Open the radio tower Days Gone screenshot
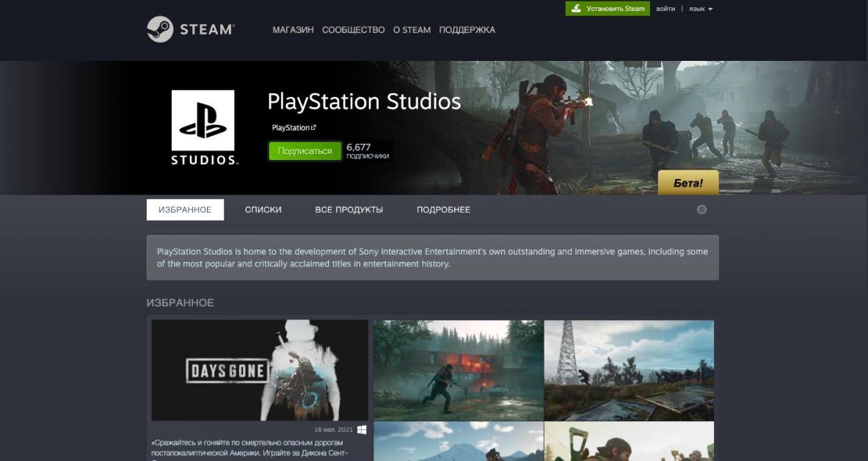Screen dimensions: 868x461 629,370
